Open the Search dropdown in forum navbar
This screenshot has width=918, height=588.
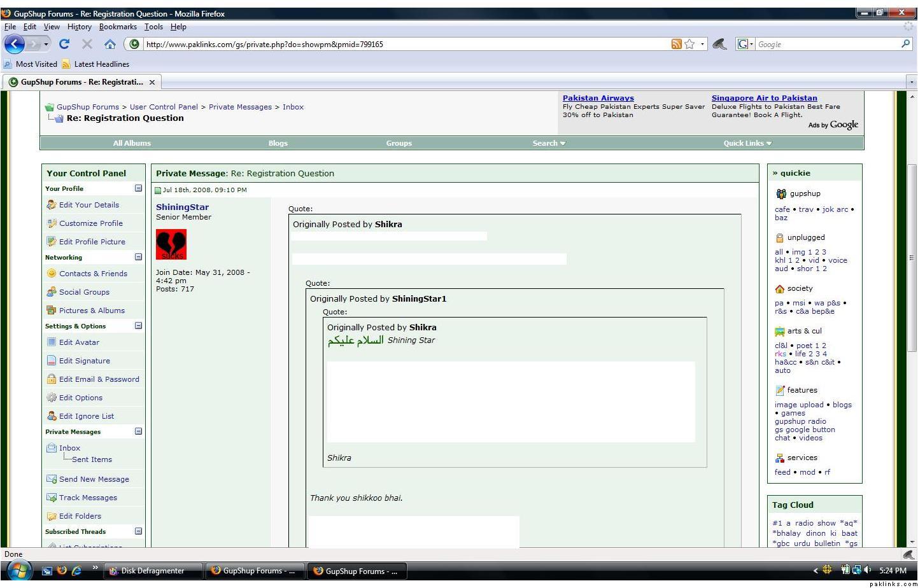pyautogui.click(x=549, y=143)
